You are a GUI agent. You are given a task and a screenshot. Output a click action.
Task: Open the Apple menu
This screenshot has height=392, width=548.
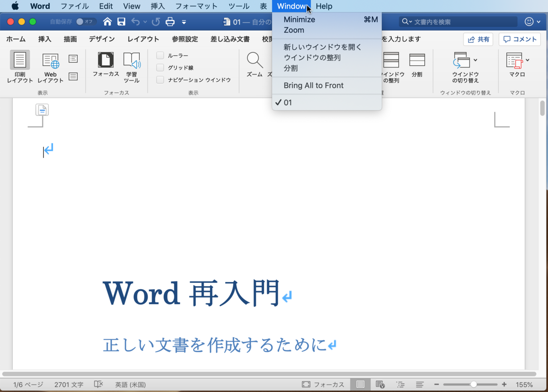coord(15,6)
